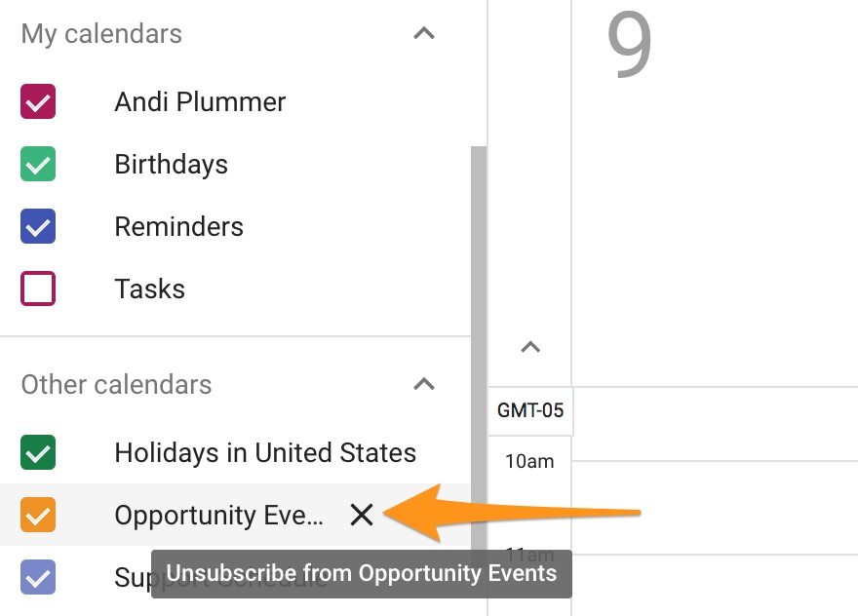The image size is (858, 616).
Task: Click the Opportunity Events calendar color checkbox
Action: [37, 515]
